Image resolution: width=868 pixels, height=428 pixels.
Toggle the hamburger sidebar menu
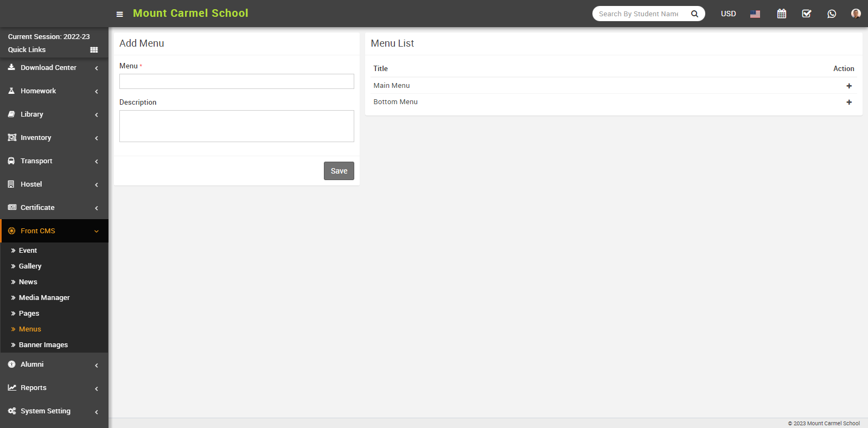click(x=120, y=14)
